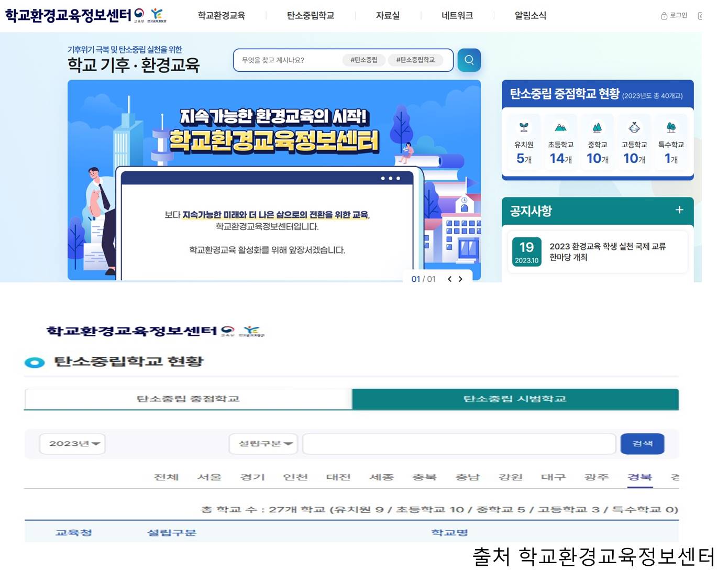The height and width of the screenshot is (581, 728).
Task: Click the kindergarten sprout icon
Action: (x=524, y=127)
